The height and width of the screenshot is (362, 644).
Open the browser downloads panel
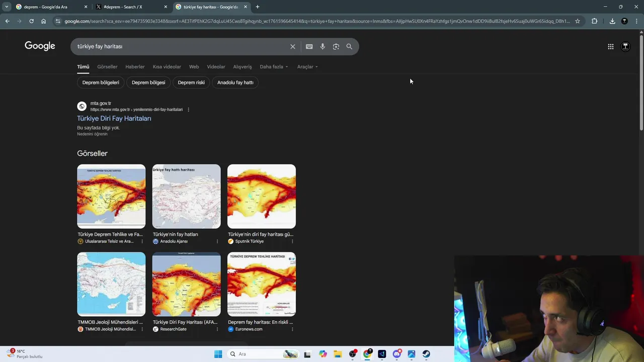(612, 21)
